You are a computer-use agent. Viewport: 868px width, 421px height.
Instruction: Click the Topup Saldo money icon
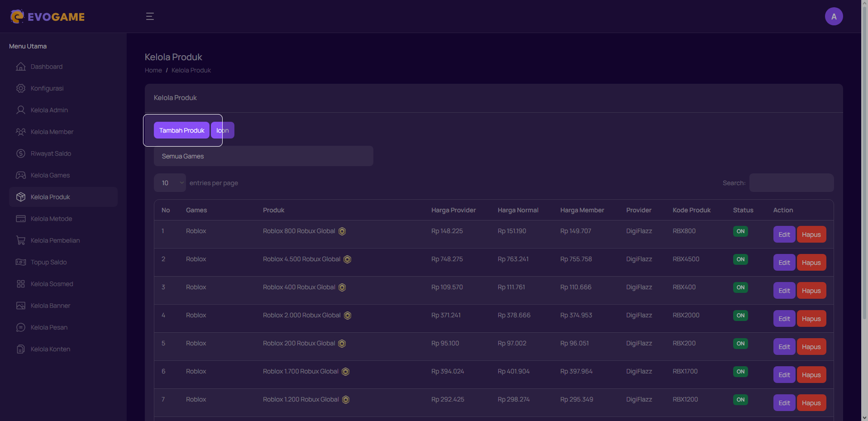tap(21, 262)
